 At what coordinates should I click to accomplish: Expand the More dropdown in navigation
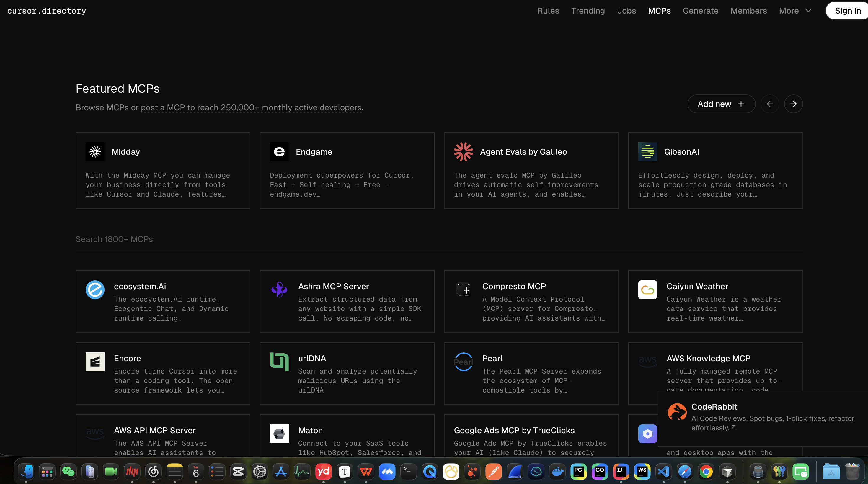point(795,11)
